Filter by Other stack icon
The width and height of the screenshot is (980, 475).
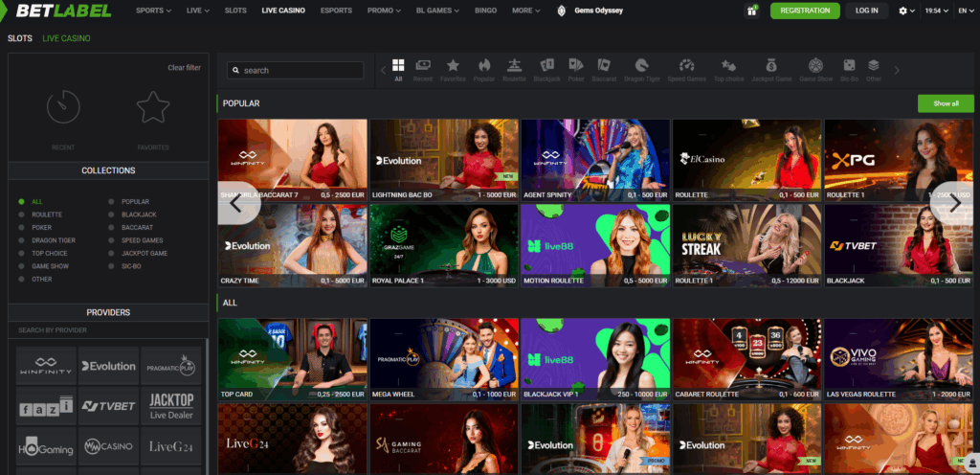pyautogui.click(x=873, y=65)
